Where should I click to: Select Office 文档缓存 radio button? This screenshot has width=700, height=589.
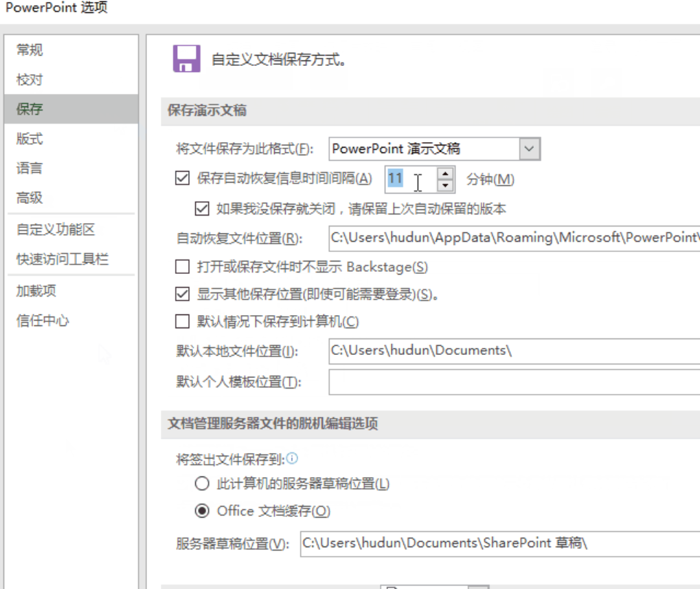202,511
